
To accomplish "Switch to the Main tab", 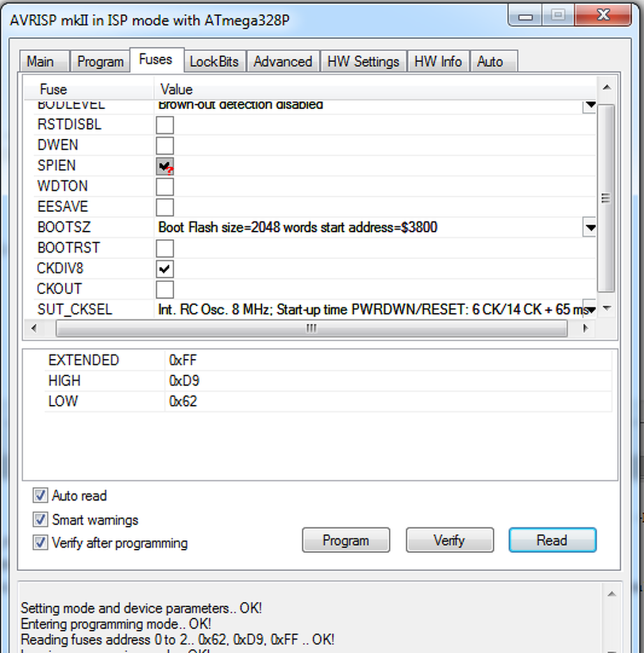I will tap(44, 62).
